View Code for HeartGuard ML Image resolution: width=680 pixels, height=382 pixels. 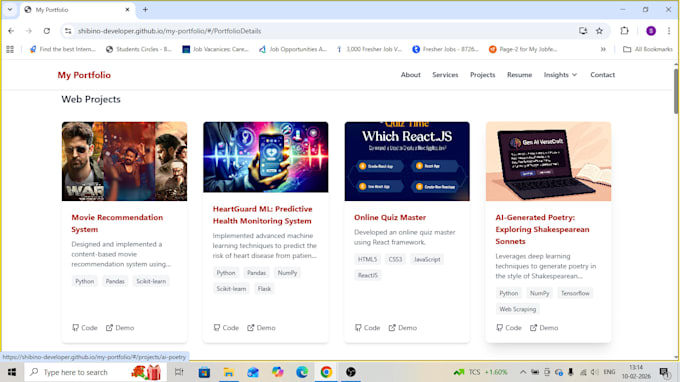[226, 328]
